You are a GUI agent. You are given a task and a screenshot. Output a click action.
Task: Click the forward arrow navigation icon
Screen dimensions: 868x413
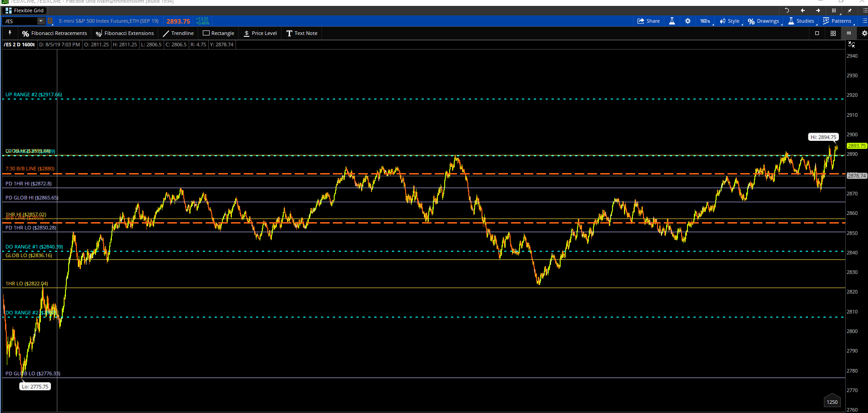(818, 10)
